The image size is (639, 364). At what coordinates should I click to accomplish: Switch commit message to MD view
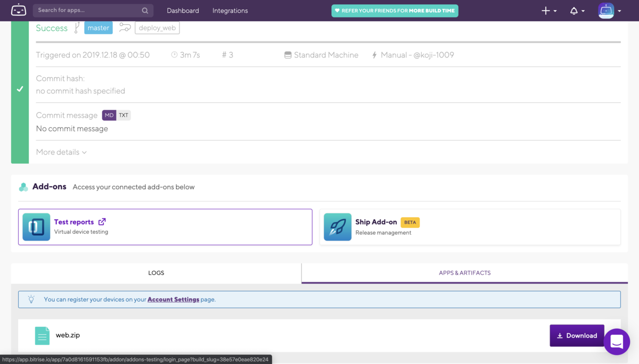(x=109, y=115)
